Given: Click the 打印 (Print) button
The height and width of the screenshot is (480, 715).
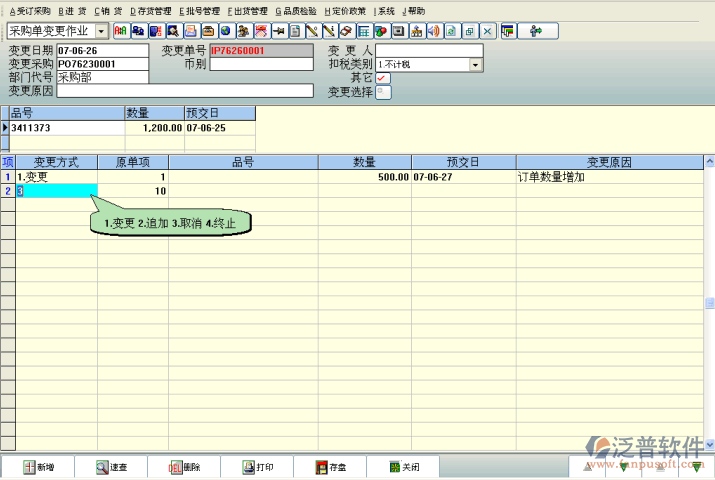Looking at the screenshot, I should click(249, 467).
